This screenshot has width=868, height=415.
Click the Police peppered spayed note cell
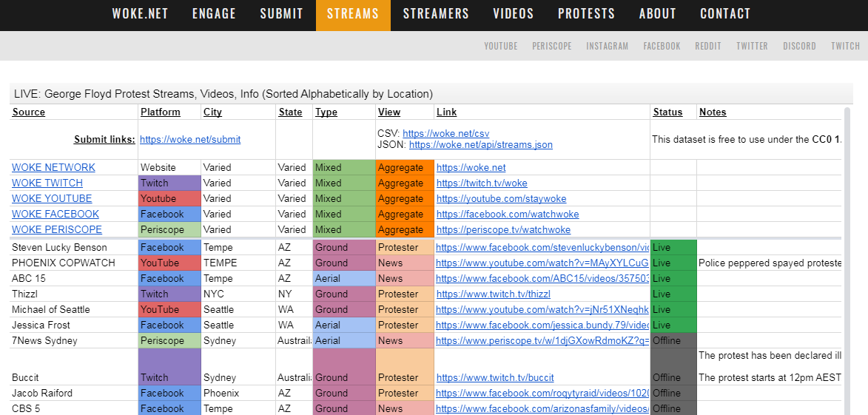[770, 263]
